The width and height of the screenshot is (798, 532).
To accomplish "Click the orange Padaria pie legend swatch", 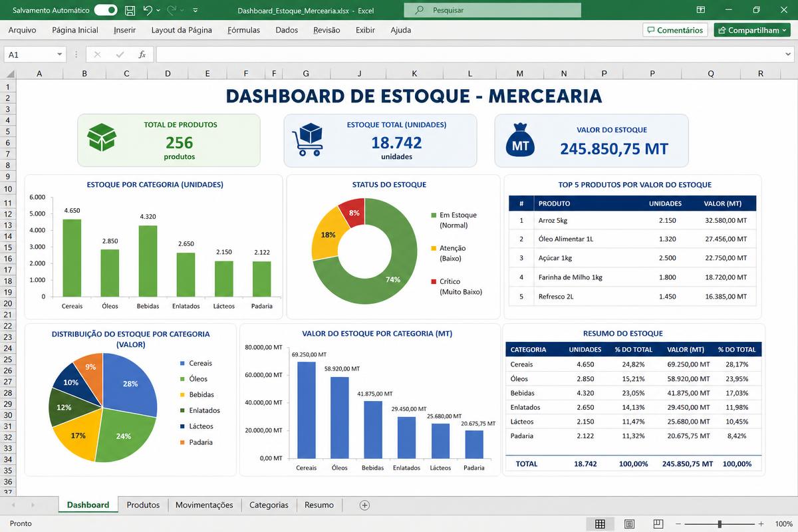I will pos(184,442).
